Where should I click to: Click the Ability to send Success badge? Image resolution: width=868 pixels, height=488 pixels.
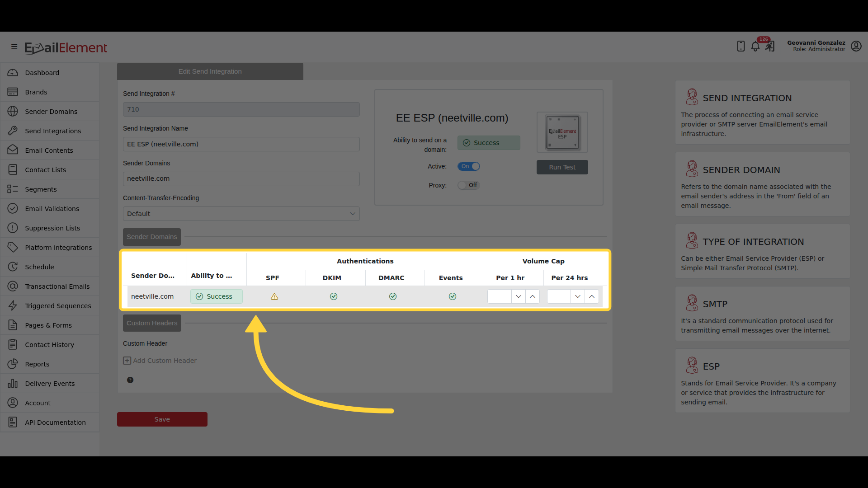pyautogui.click(x=489, y=143)
